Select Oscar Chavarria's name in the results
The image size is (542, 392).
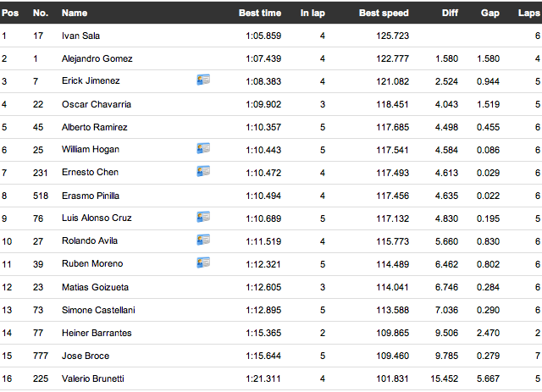(95, 104)
